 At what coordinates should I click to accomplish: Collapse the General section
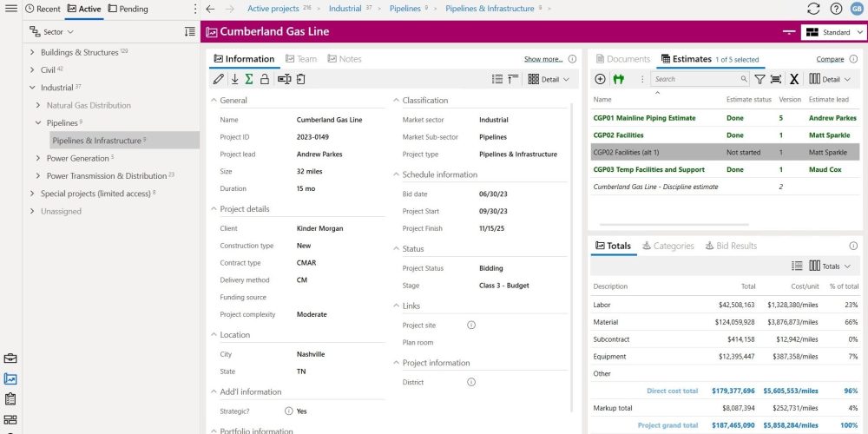tap(214, 100)
